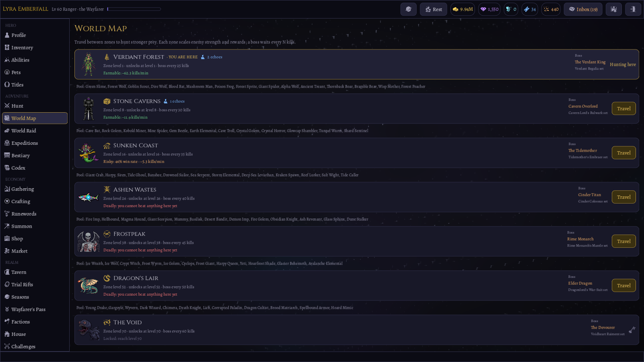
Task: Click the Challenges crossed-swords icon
Action: pos(7,347)
